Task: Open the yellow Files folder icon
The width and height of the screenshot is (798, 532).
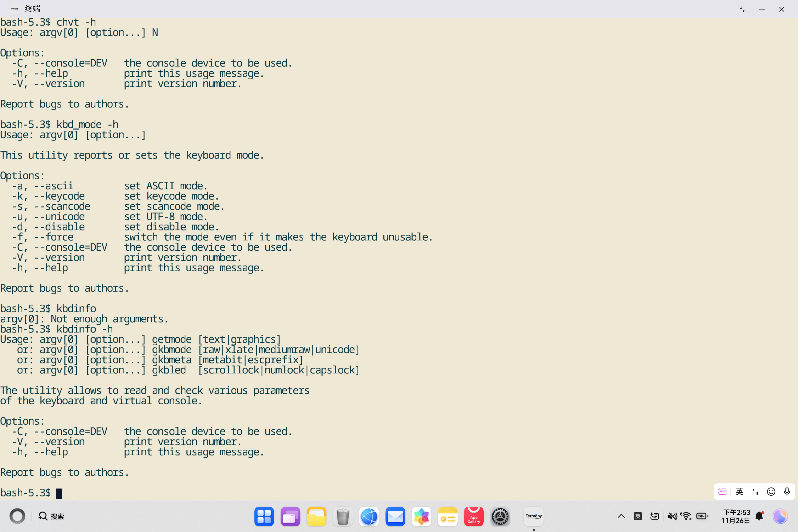Action: [x=316, y=516]
